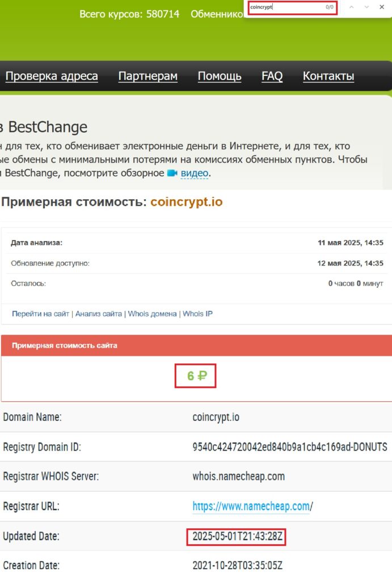Click the Whois домена link
The height and width of the screenshot is (581, 392).
point(152,314)
